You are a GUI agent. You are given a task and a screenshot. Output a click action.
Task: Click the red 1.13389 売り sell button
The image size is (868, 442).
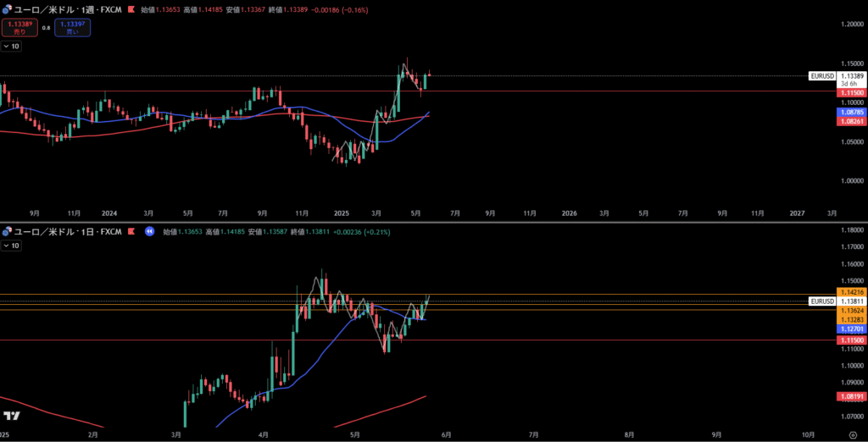pyautogui.click(x=19, y=27)
